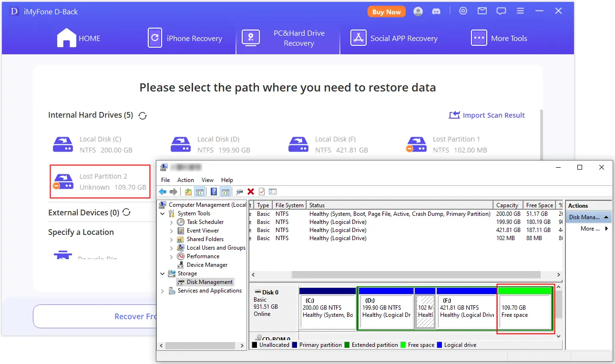This screenshot has height=364, width=615.
Task: Expand the Event Viewer node
Action: click(x=172, y=231)
